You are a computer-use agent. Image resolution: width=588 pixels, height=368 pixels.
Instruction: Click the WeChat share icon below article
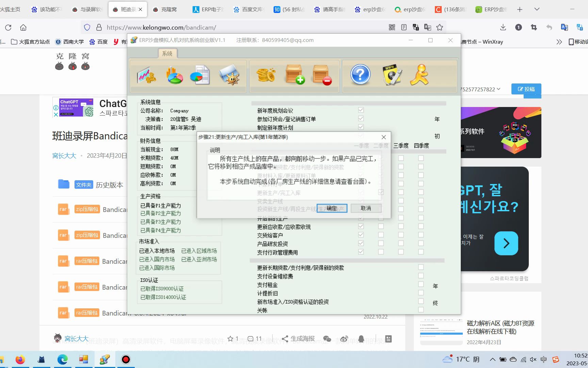(x=327, y=339)
